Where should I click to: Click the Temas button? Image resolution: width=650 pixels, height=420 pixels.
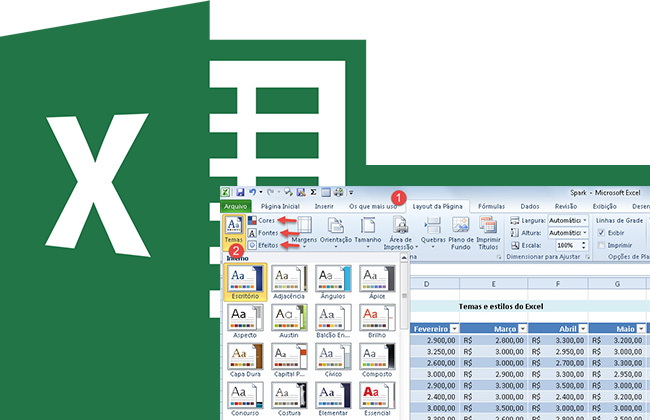[x=234, y=230]
